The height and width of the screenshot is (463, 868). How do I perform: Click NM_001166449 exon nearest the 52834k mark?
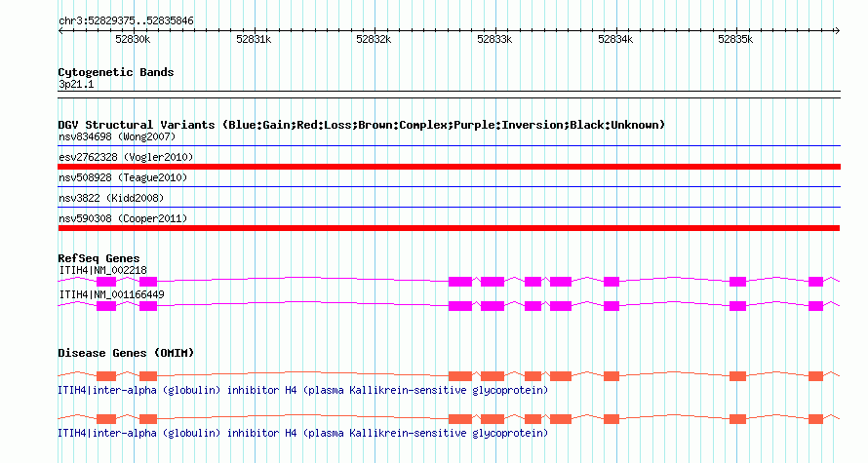pos(612,306)
